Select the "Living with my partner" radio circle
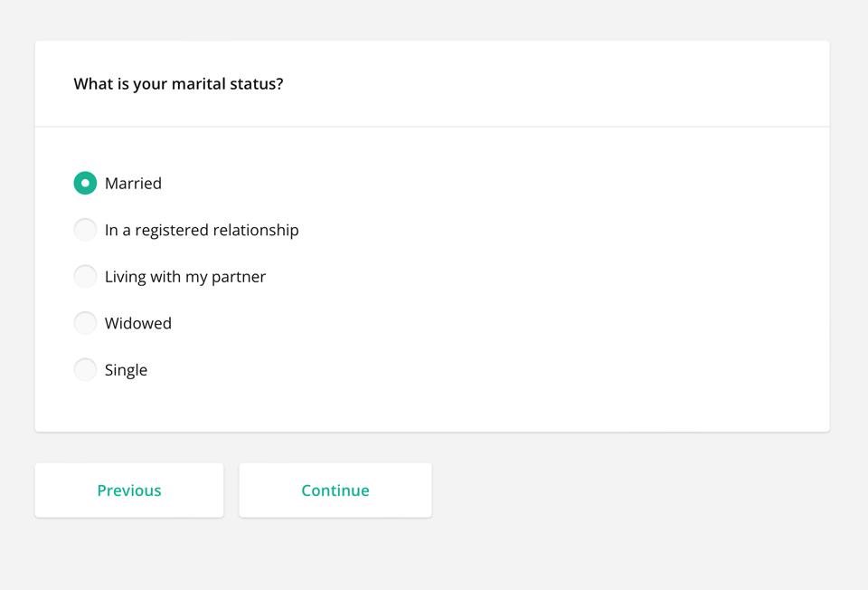The width and height of the screenshot is (868, 590). 85,276
